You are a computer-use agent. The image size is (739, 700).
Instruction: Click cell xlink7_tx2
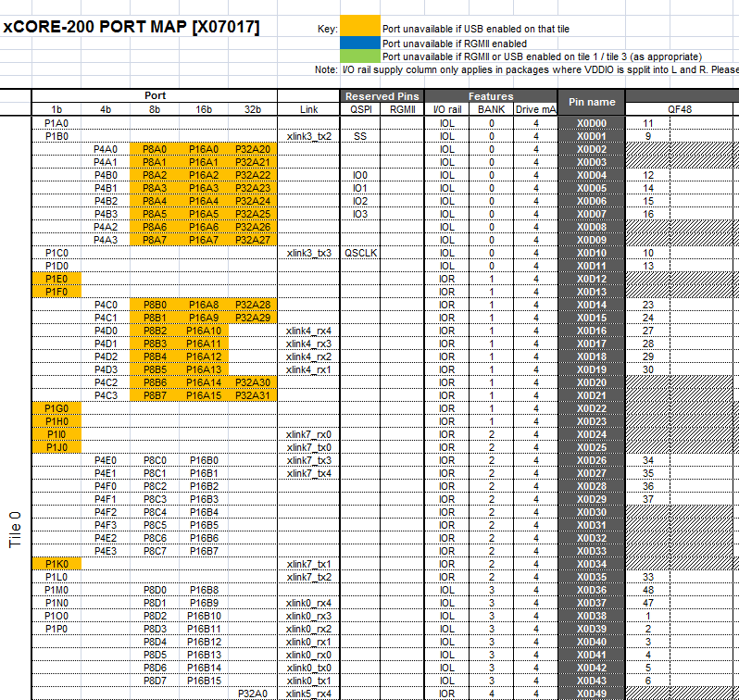point(308,577)
